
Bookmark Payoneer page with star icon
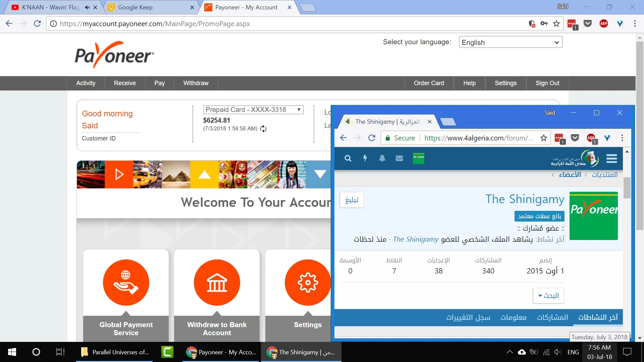(556, 23)
